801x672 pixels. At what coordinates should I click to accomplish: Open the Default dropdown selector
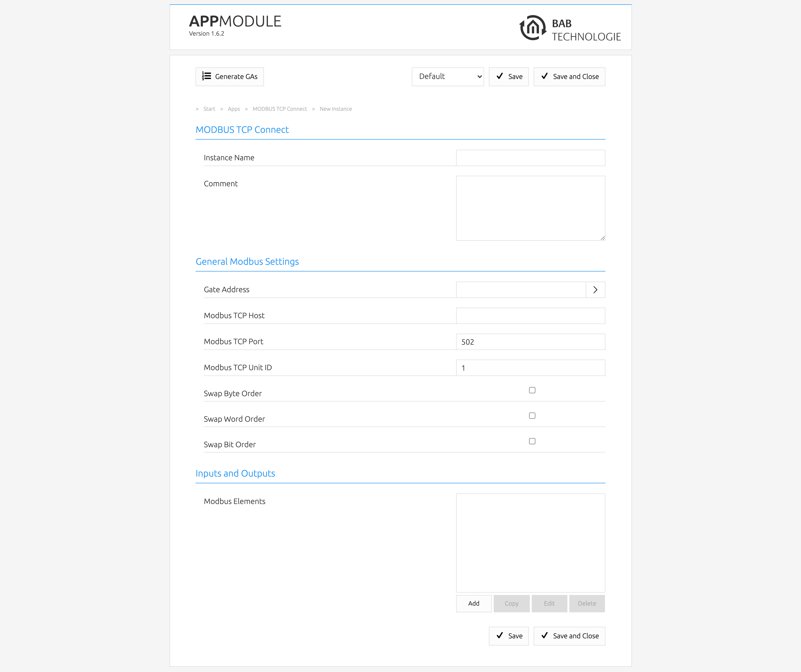(x=447, y=77)
